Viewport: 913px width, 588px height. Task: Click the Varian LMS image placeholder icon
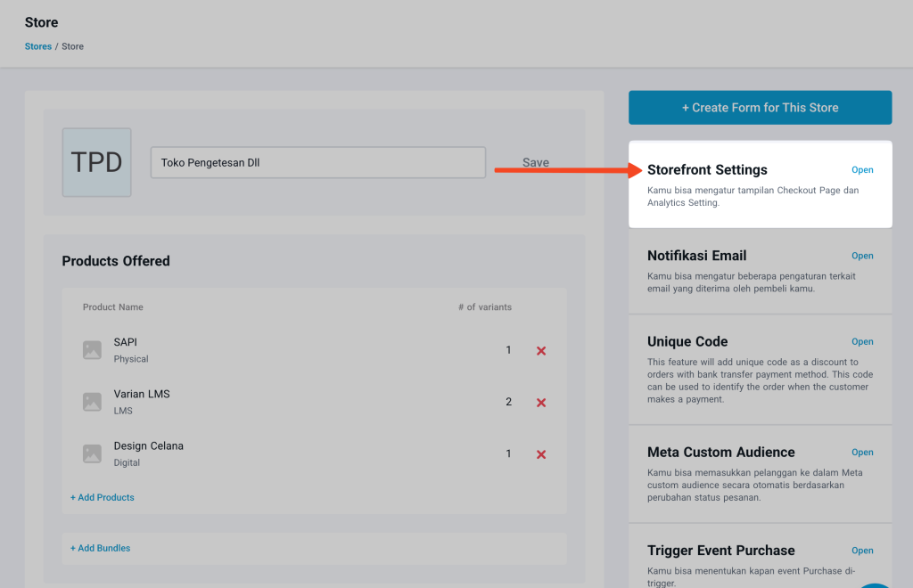click(x=90, y=401)
